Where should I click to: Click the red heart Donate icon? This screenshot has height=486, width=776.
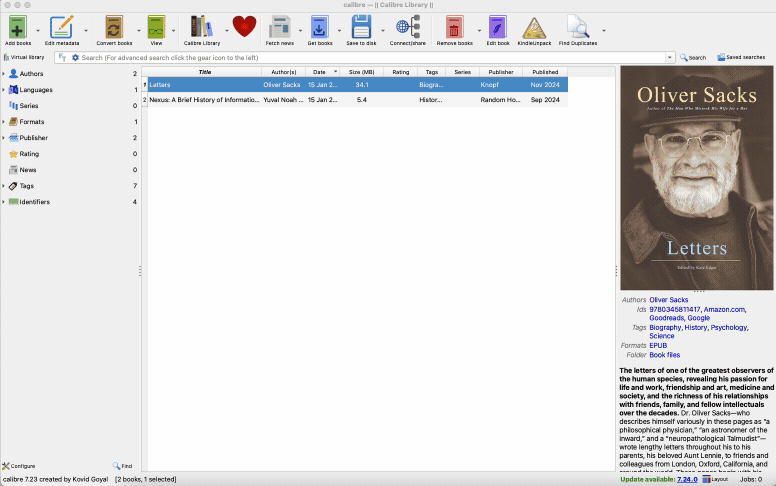pos(244,27)
